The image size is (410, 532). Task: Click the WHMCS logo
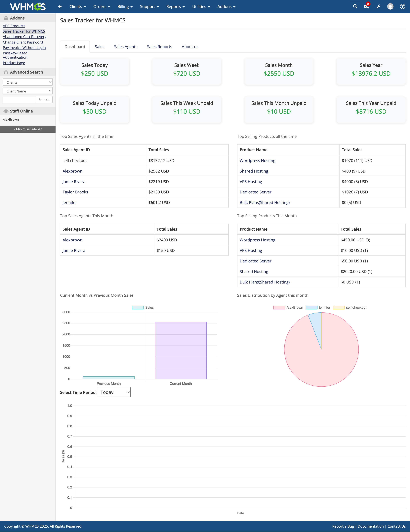(x=27, y=7)
